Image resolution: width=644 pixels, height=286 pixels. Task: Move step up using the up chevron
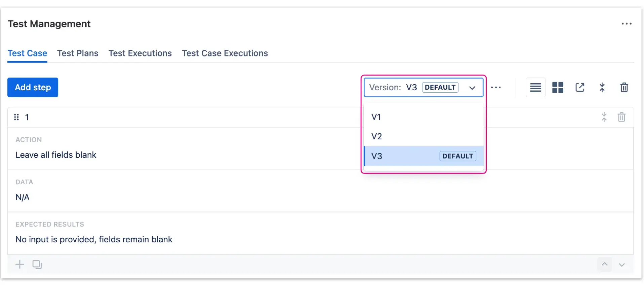604,264
